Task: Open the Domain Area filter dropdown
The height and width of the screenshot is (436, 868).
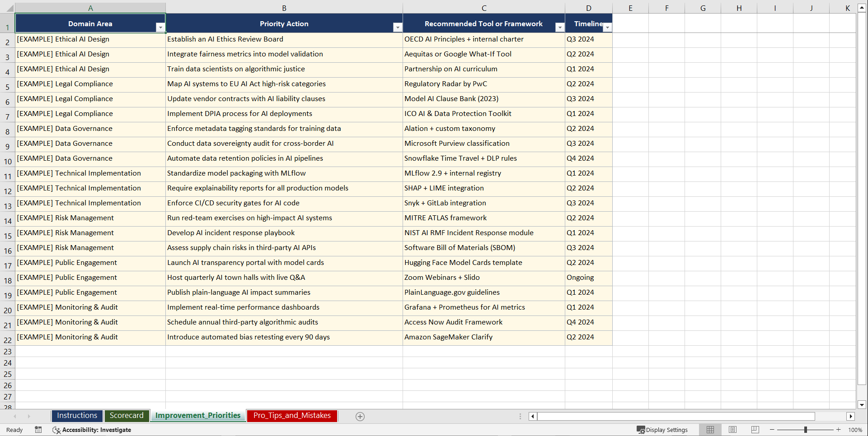Action: coord(160,27)
